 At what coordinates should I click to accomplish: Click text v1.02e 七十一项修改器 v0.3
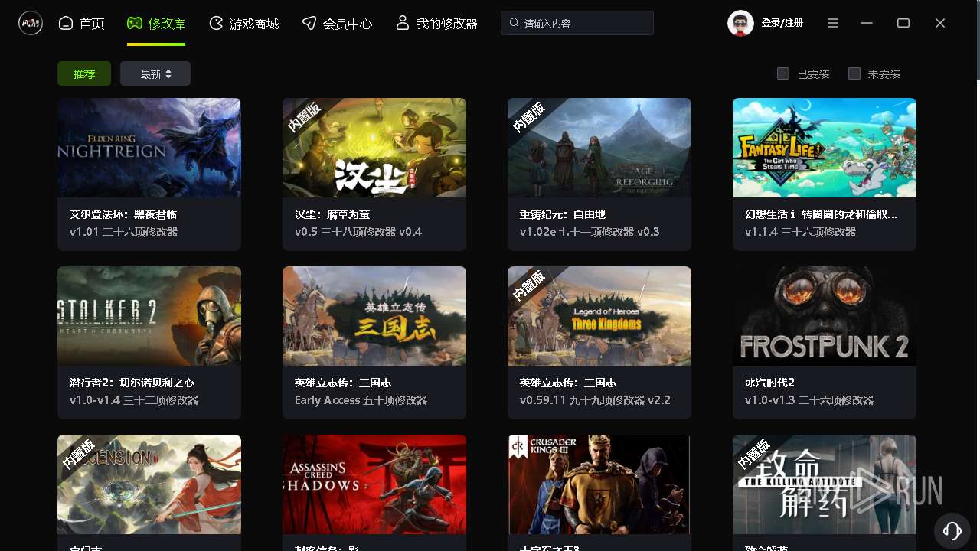pos(590,232)
